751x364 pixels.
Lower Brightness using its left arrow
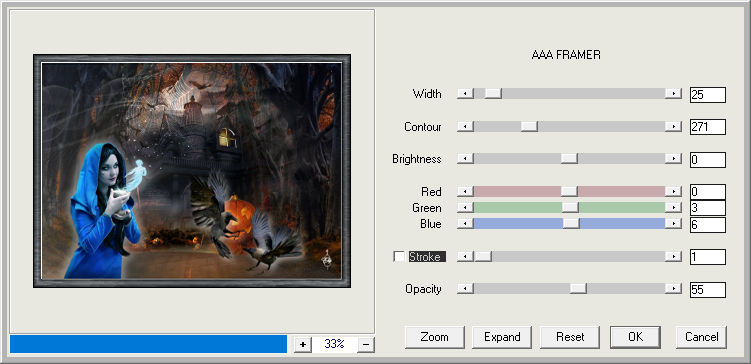(x=465, y=159)
